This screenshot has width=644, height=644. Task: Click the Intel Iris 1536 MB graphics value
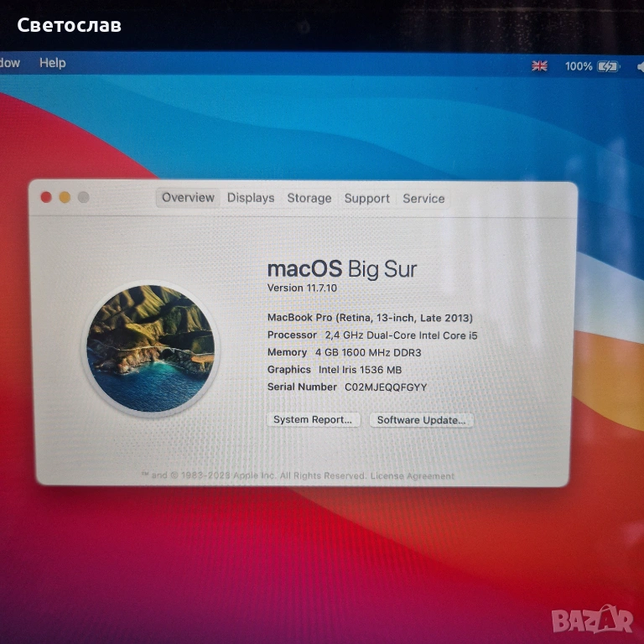(x=360, y=370)
